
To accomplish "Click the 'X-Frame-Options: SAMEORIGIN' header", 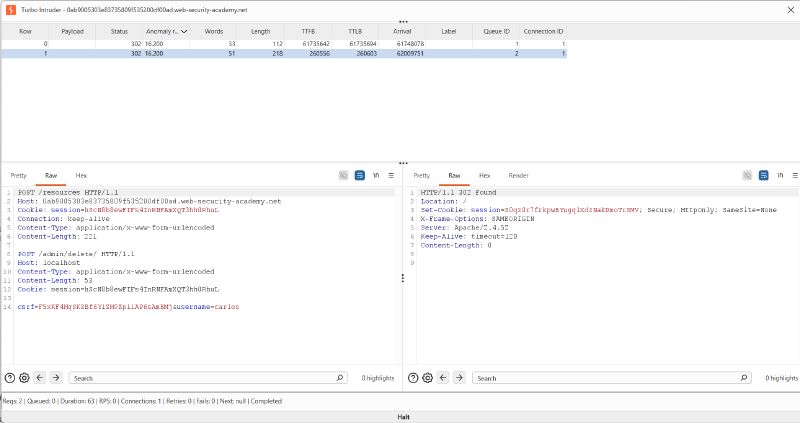I will tap(477, 219).
